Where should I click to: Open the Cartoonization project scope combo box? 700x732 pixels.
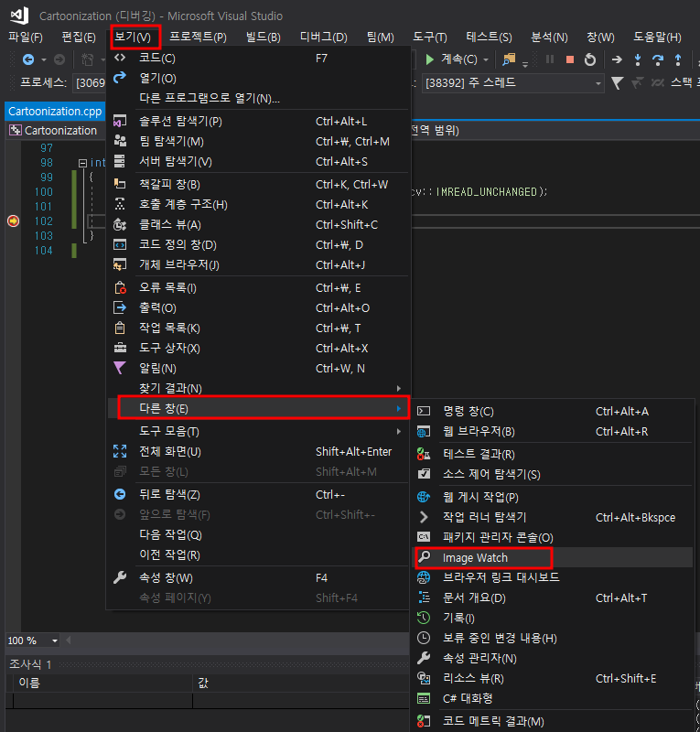[x=55, y=130]
